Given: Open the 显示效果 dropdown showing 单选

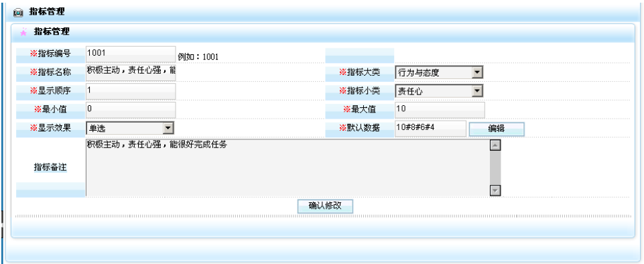Looking at the screenshot, I should point(130,128).
